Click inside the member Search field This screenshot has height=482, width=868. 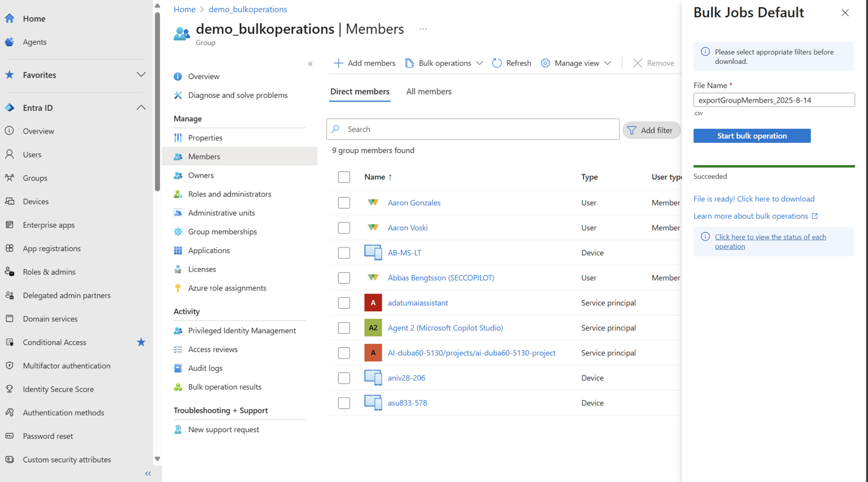tap(473, 129)
